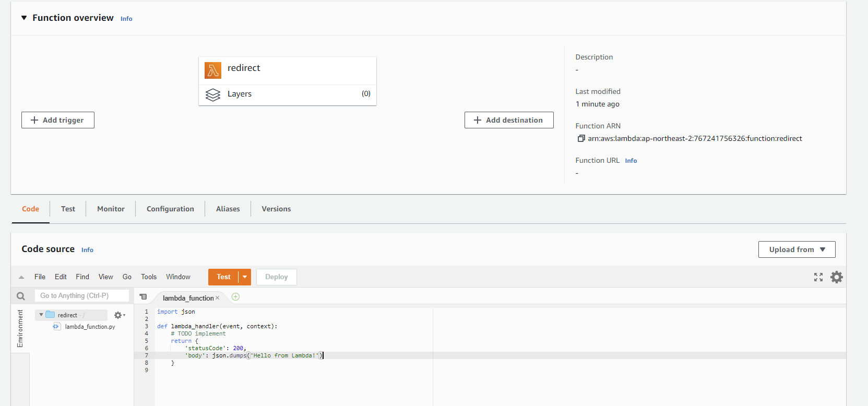868x406 pixels.
Task: Open the Tools menu in editor
Action: tap(149, 277)
